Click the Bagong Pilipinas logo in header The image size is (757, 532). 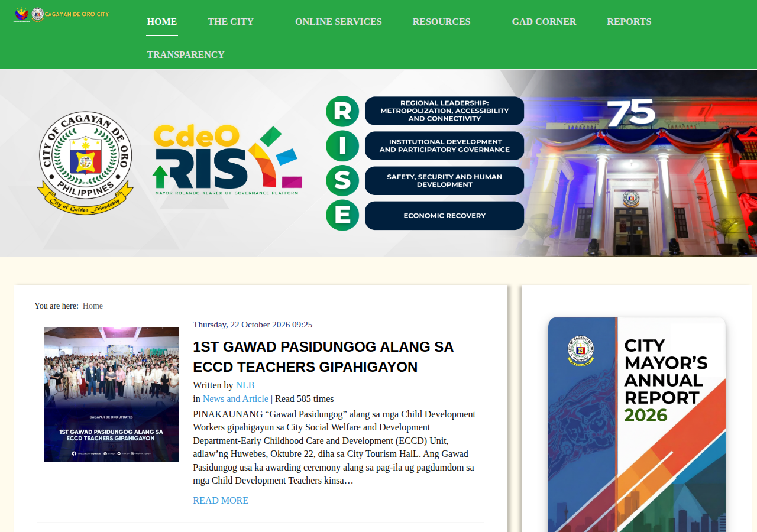click(22, 14)
